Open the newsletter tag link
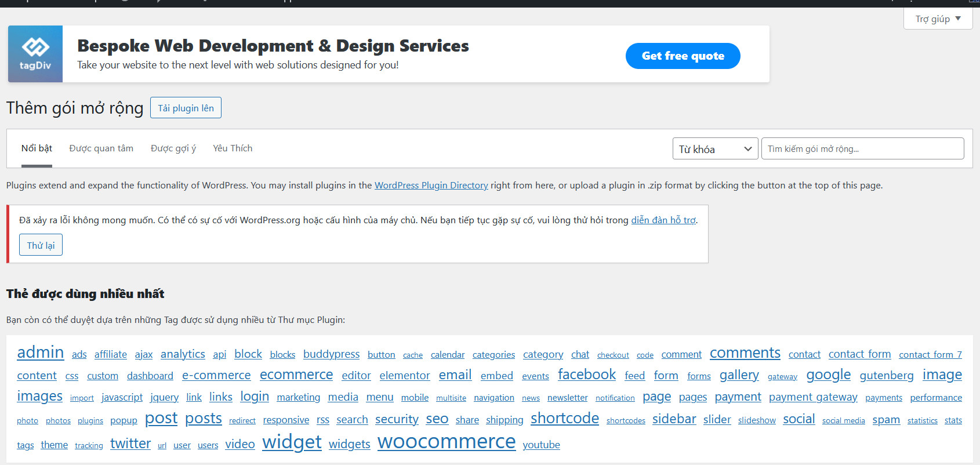This screenshot has height=465, width=980. 568,398
